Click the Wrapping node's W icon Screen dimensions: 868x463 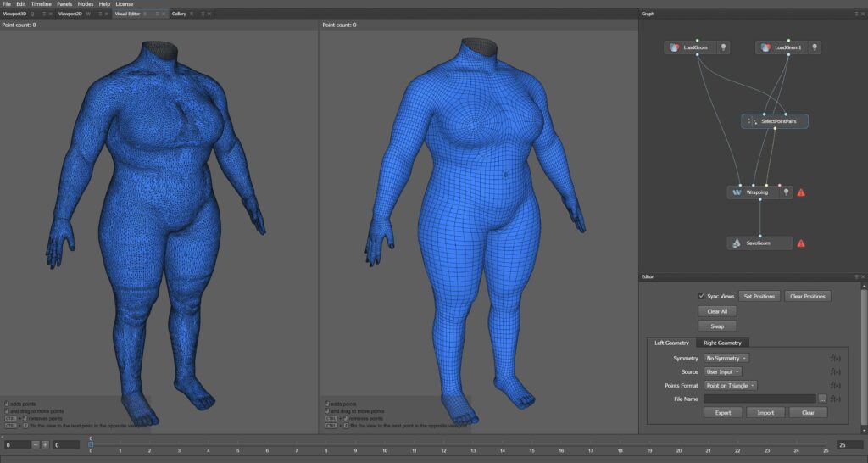[737, 192]
